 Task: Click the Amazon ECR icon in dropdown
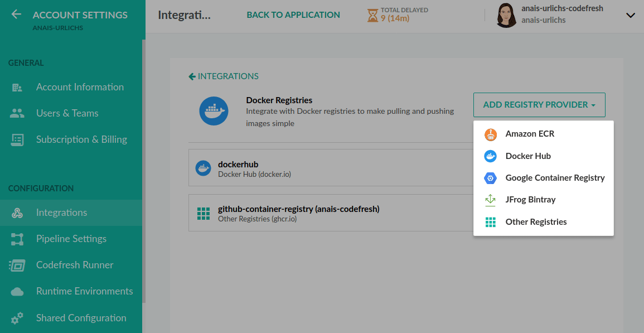click(x=490, y=134)
